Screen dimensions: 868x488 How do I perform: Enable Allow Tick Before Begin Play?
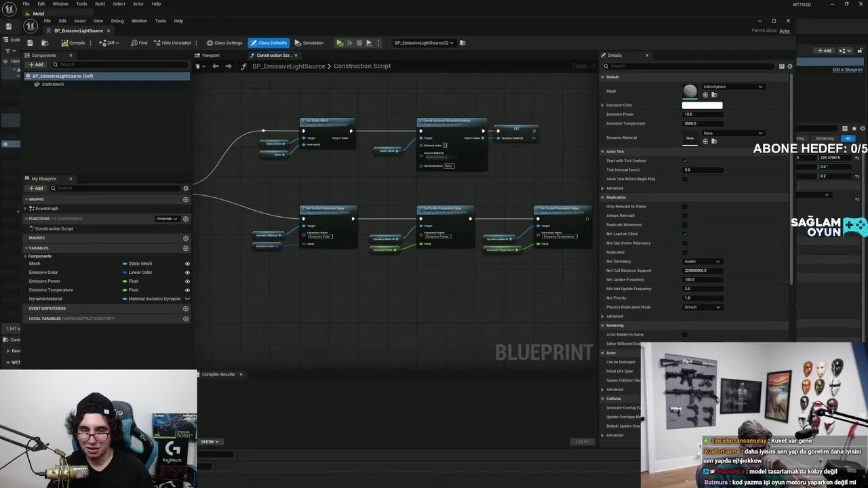click(x=685, y=179)
